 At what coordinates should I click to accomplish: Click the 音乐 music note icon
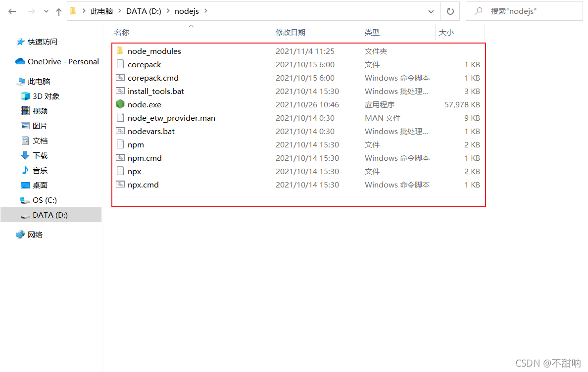(x=25, y=170)
